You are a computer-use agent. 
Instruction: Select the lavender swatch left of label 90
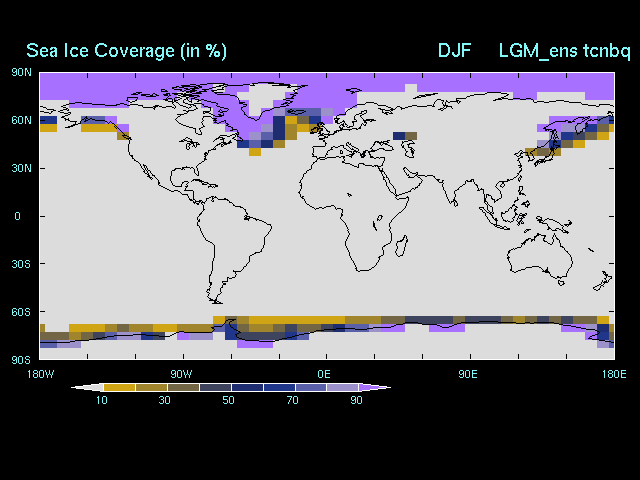342,387
